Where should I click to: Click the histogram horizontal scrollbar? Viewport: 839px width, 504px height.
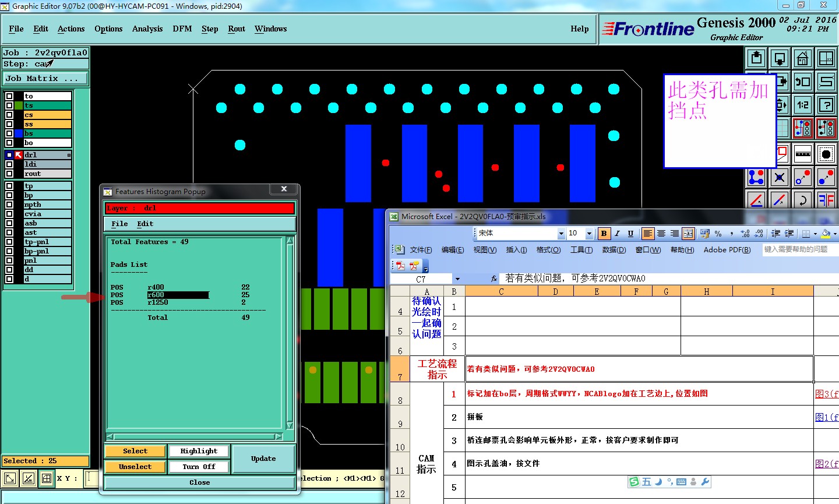tap(195, 436)
